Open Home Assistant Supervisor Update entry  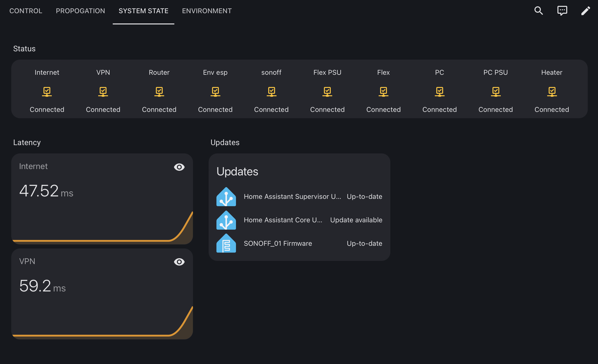pyautogui.click(x=292, y=196)
